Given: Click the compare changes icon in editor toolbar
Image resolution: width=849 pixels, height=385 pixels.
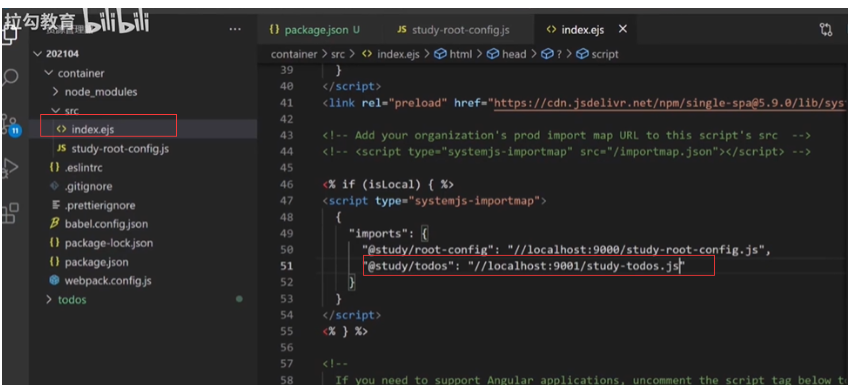Looking at the screenshot, I should [x=826, y=29].
